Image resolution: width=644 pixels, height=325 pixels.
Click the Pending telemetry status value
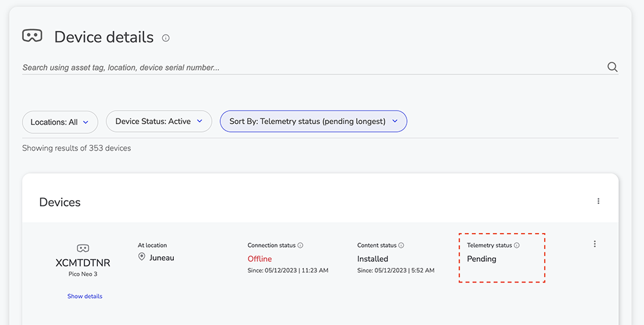[481, 259]
